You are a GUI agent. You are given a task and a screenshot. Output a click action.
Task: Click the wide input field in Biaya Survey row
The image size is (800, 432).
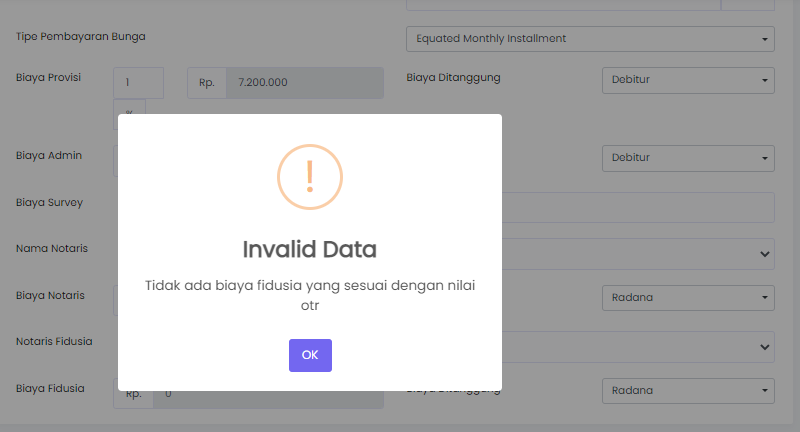tap(638, 208)
